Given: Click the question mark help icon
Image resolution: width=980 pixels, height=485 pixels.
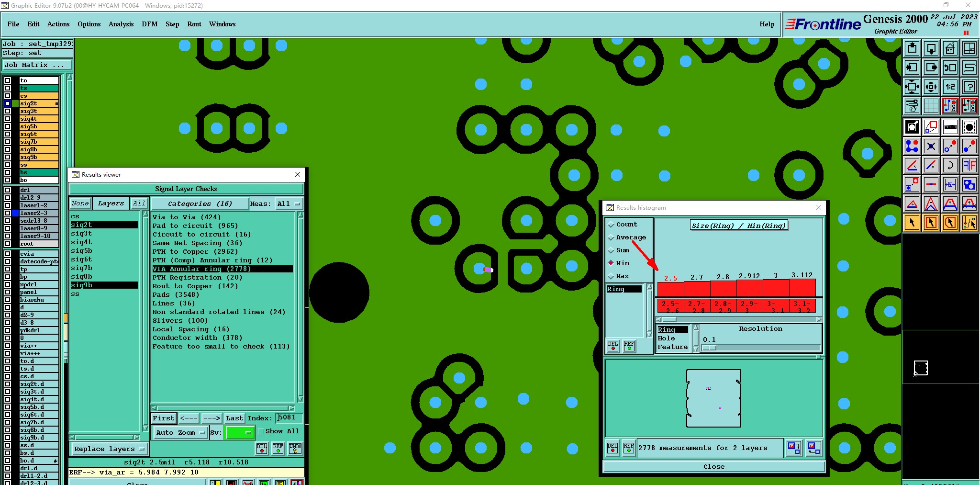Looking at the screenshot, I should click(969, 87).
